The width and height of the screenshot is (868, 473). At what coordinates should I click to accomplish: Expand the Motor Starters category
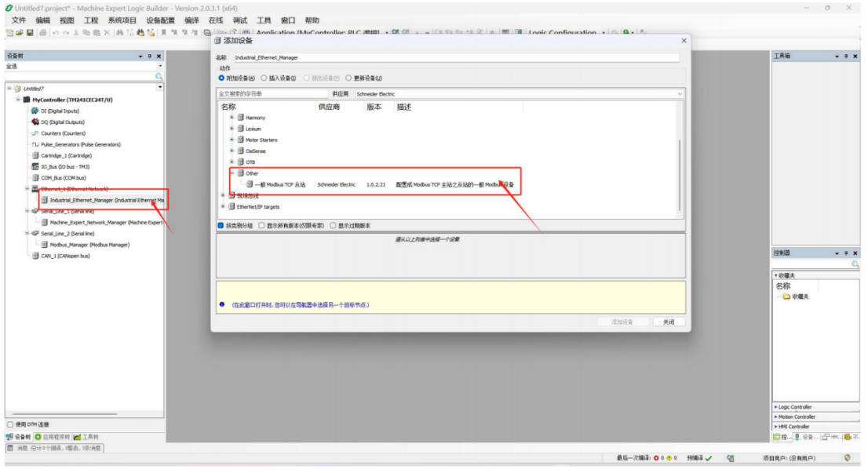pos(232,140)
